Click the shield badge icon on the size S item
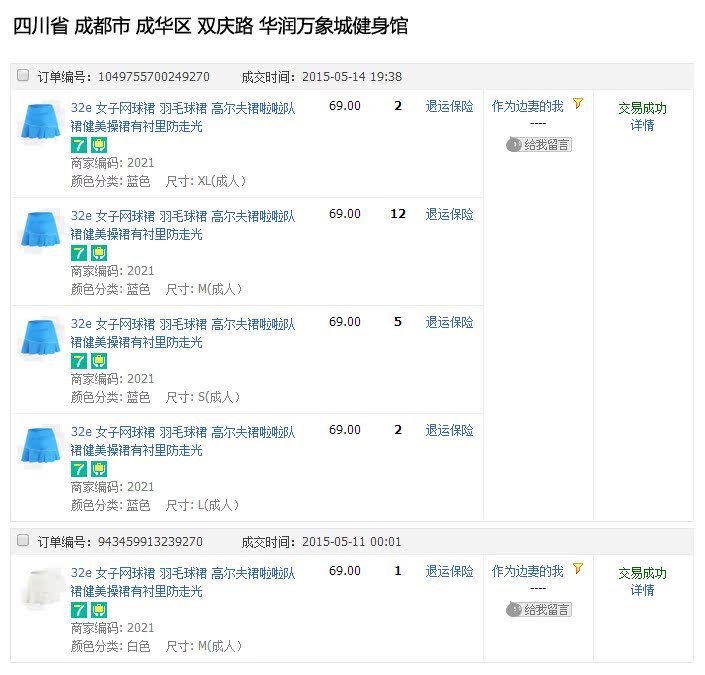 (x=98, y=361)
